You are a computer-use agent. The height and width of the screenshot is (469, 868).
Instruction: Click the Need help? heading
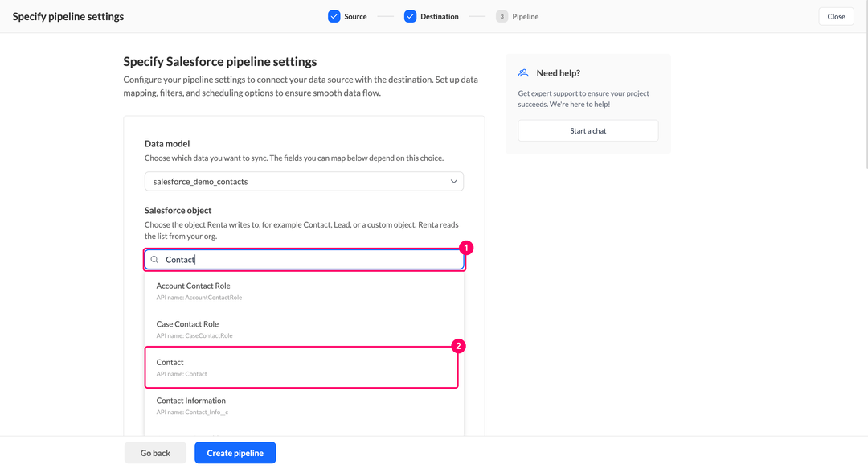click(x=558, y=73)
